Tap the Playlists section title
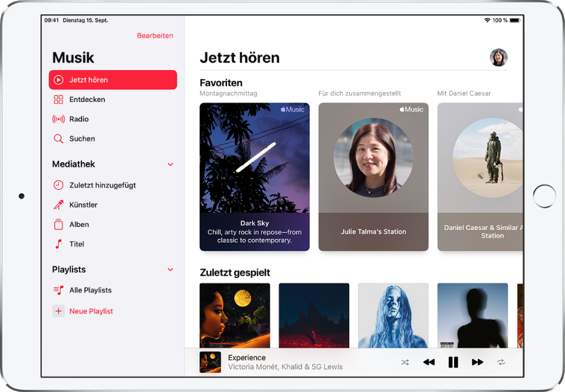The height and width of the screenshot is (392, 565). pyautogui.click(x=69, y=269)
